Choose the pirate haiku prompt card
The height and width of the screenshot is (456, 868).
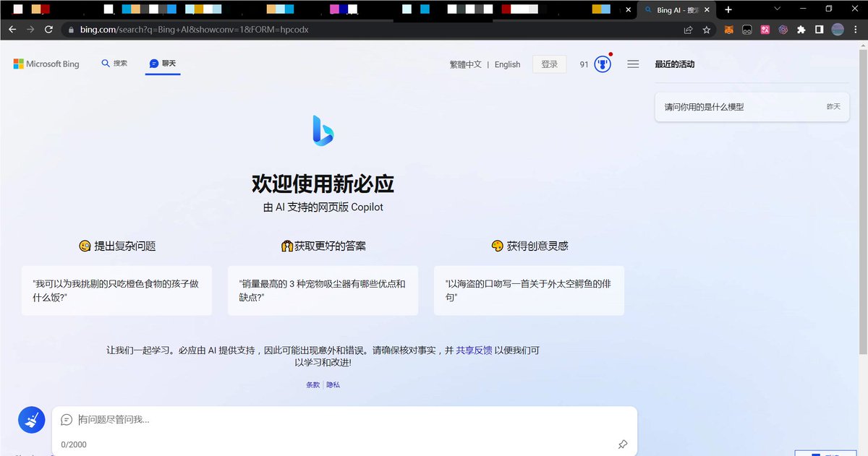click(x=529, y=291)
